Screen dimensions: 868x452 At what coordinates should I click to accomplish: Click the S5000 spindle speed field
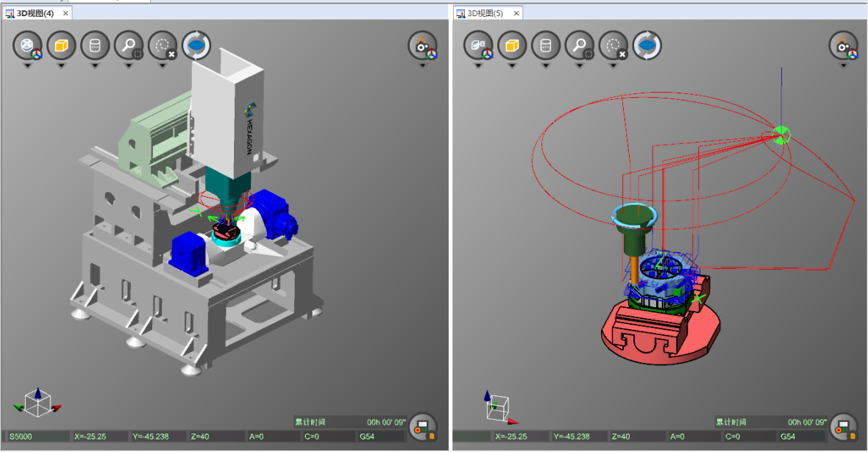click(x=35, y=437)
